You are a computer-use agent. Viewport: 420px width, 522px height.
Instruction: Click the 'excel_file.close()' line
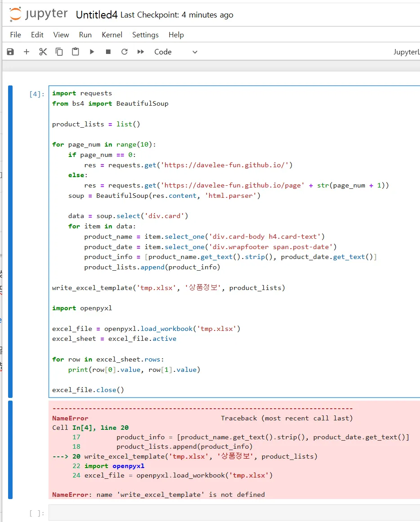(x=88, y=390)
